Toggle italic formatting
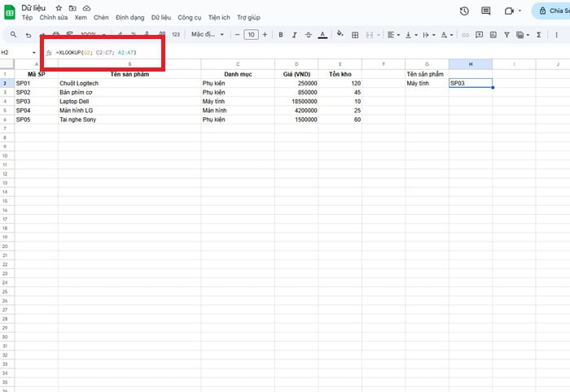The image size is (570, 392). pos(295,34)
